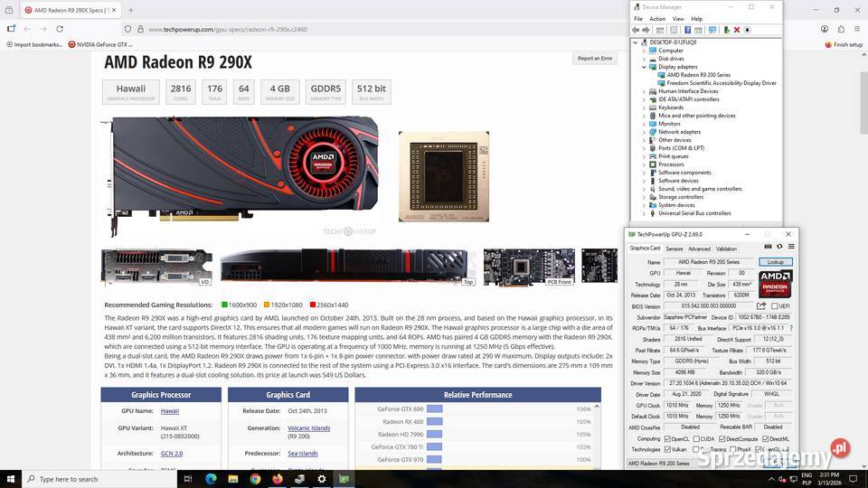Open the Volcanic Islands generation link
Image resolution: width=868 pixels, height=488 pixels.
pyautogui.click(x=309, y=428)
